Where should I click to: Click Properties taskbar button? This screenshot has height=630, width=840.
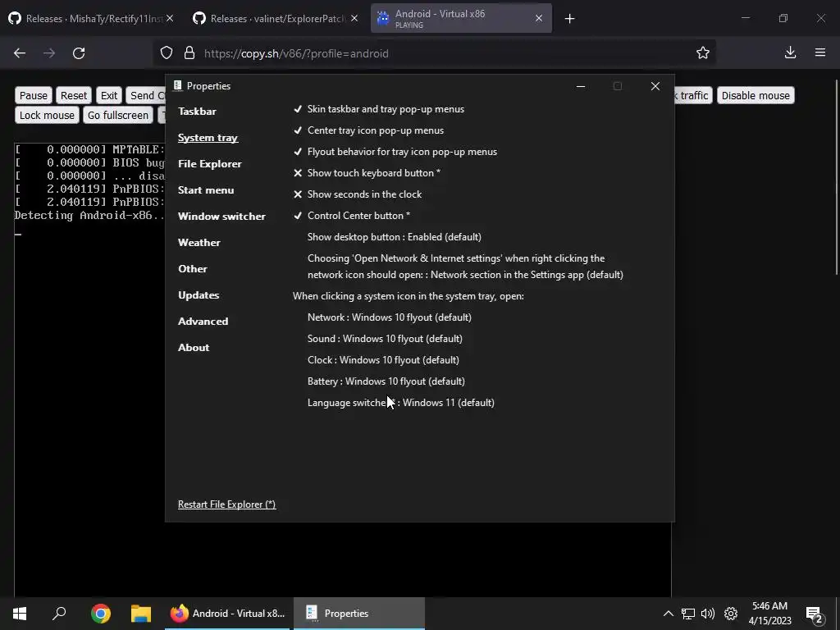359,614
